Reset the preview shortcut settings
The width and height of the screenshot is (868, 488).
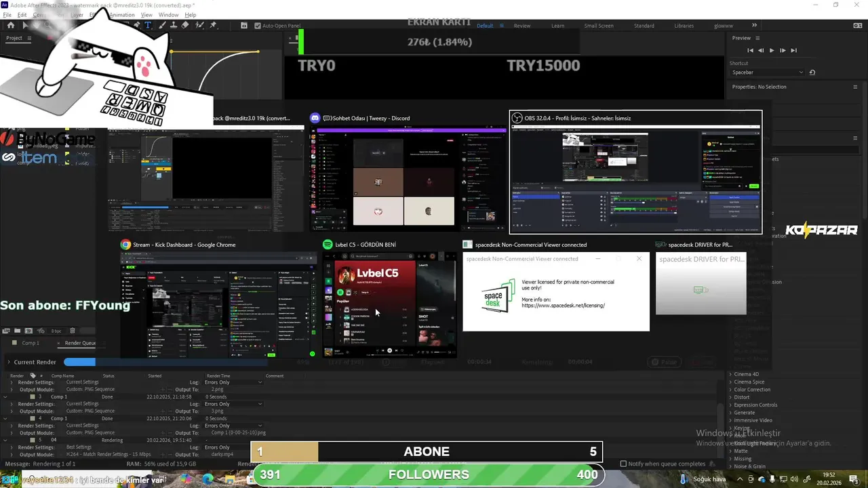click(812, 73)
